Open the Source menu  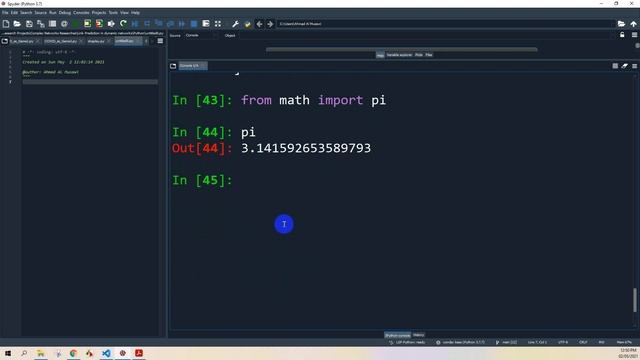coord(40,13)
